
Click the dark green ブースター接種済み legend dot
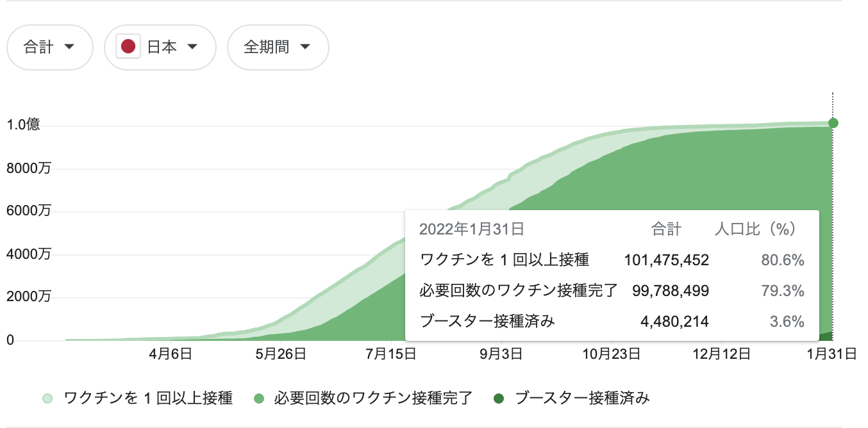(x=499, y=399)
